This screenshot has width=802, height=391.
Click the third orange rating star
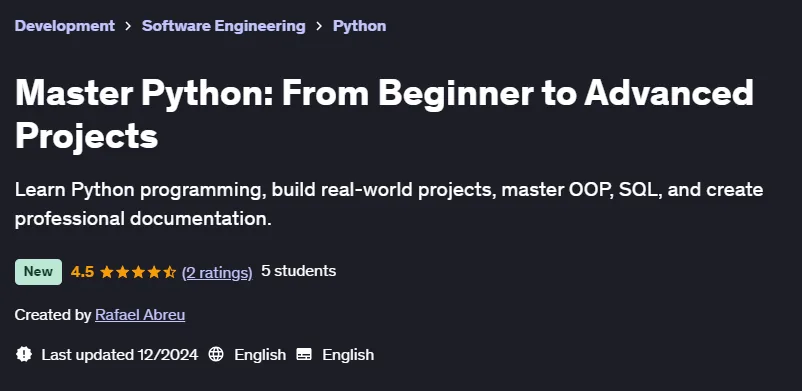[x=138, y=272]
